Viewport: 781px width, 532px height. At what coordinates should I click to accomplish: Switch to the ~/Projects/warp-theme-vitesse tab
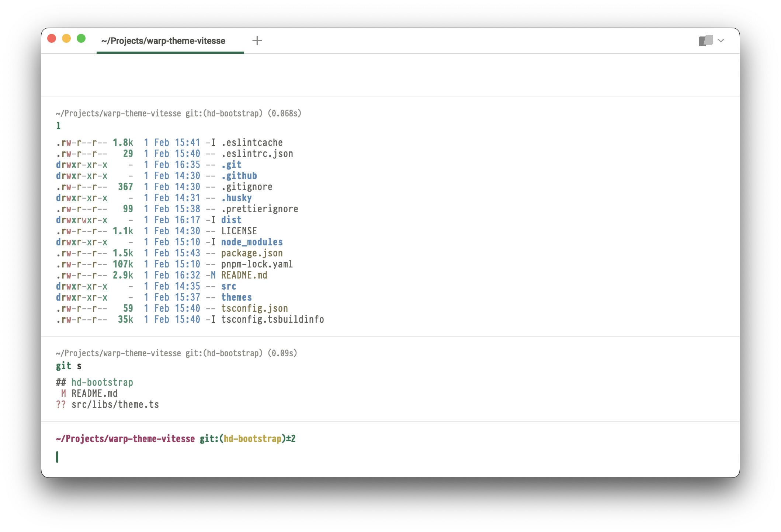(163, 41)
